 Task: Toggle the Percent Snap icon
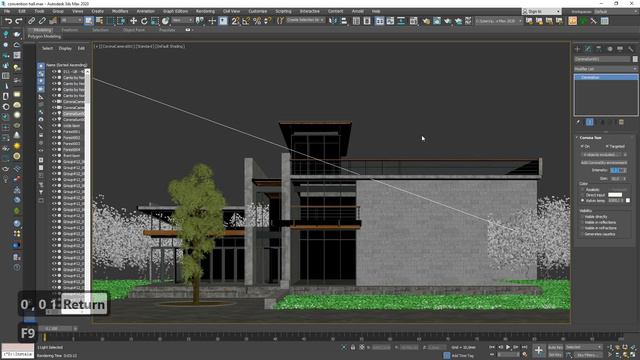257,21
